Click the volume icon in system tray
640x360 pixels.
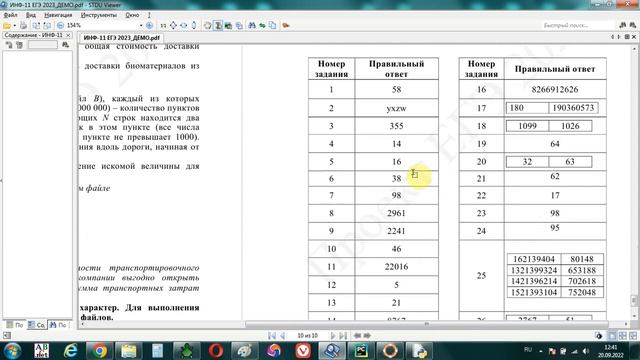586,351
